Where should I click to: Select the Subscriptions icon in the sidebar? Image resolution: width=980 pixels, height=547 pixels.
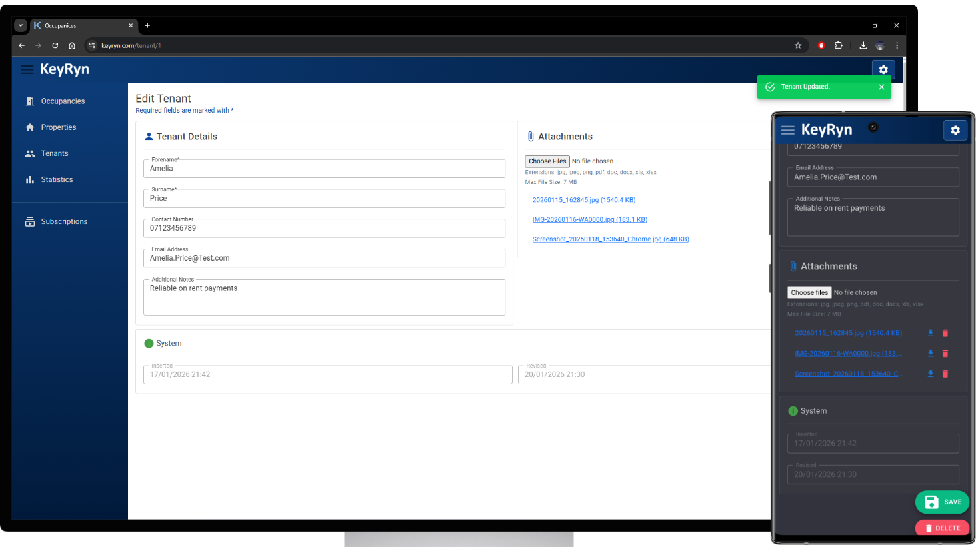pyautogui.click(x=29, y=221)
